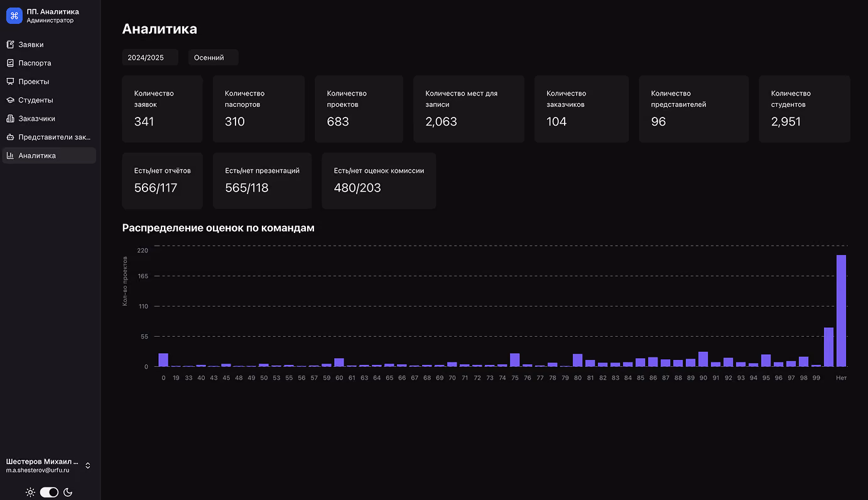Click the Есть/нет отчётов card 566/117
Image resolution: width=868 pixels, height=500 pixels.
coord(163,181)
